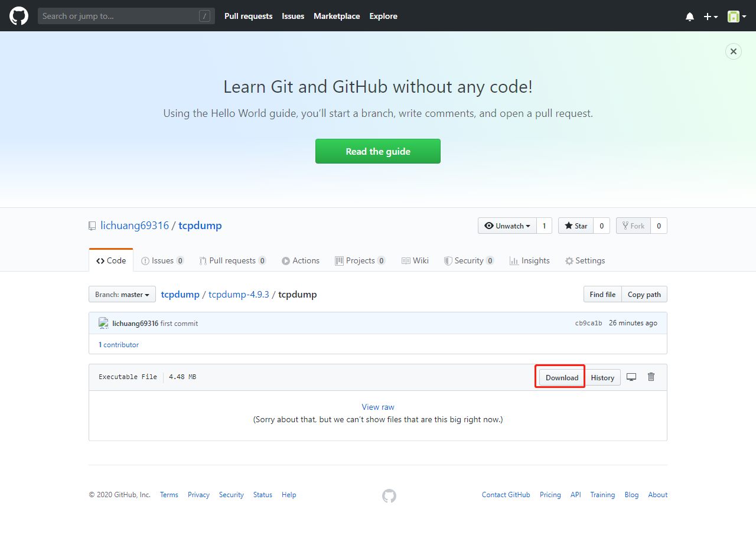Click the View raw link
This screenshot has height=545, width=756.
tap(378, 407)
